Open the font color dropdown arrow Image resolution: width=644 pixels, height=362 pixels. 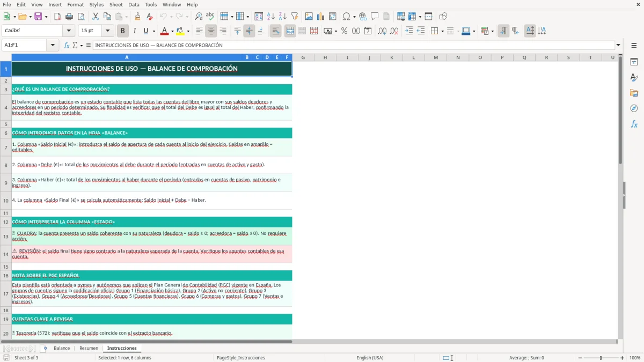(172, 31)
